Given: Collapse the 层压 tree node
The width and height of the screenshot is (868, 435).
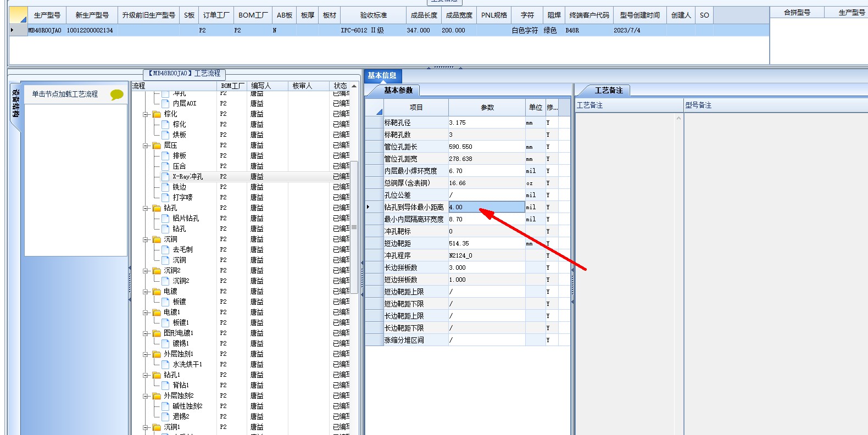Looking at the screenshot, I should click(146, 146).
